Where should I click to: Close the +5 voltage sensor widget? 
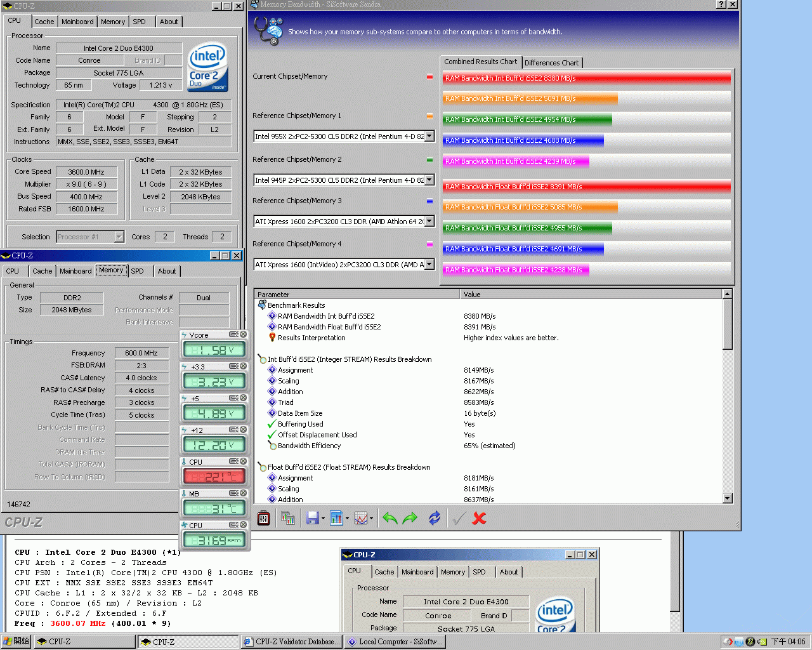pos(243,398)
